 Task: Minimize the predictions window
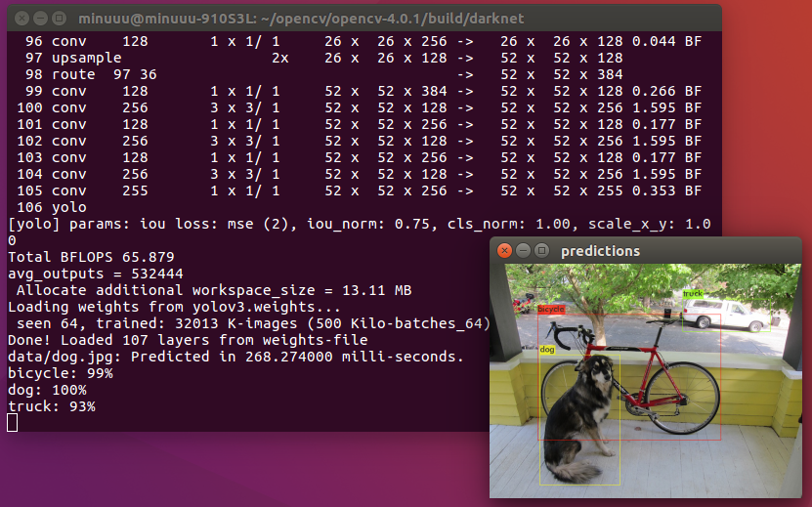pyautogui.click(x=523, y=251)
